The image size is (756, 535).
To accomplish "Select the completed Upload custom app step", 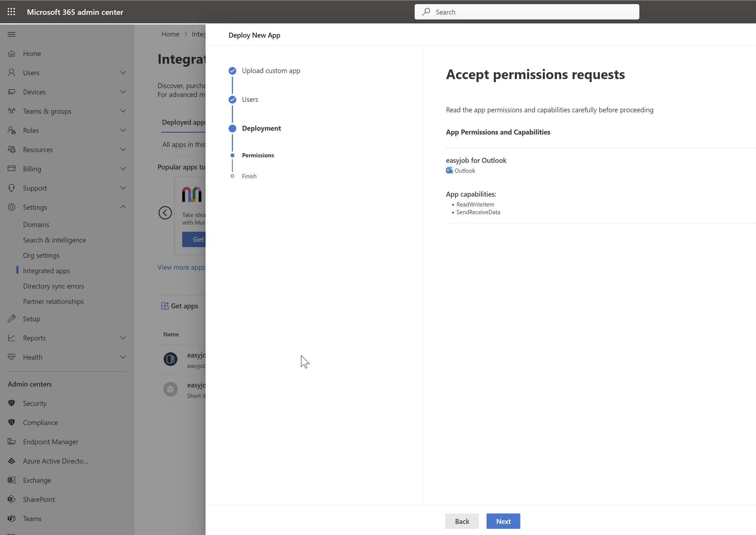I will coord(232,71).
